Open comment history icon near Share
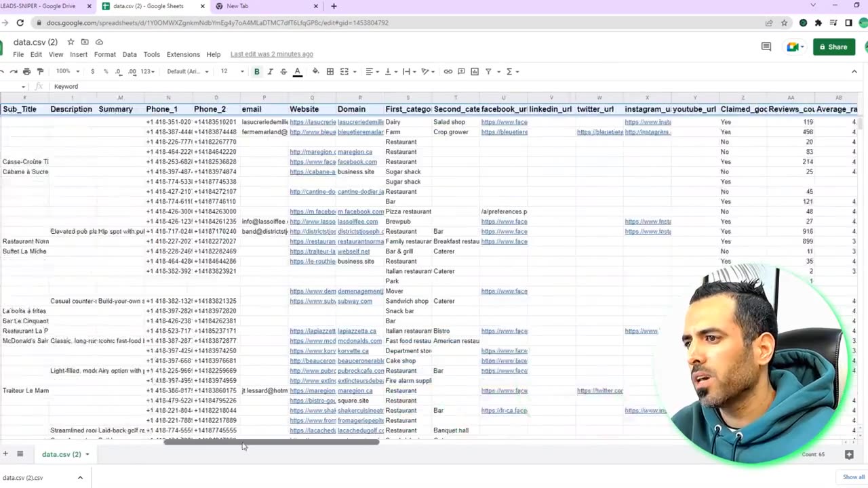 (766, 47)
